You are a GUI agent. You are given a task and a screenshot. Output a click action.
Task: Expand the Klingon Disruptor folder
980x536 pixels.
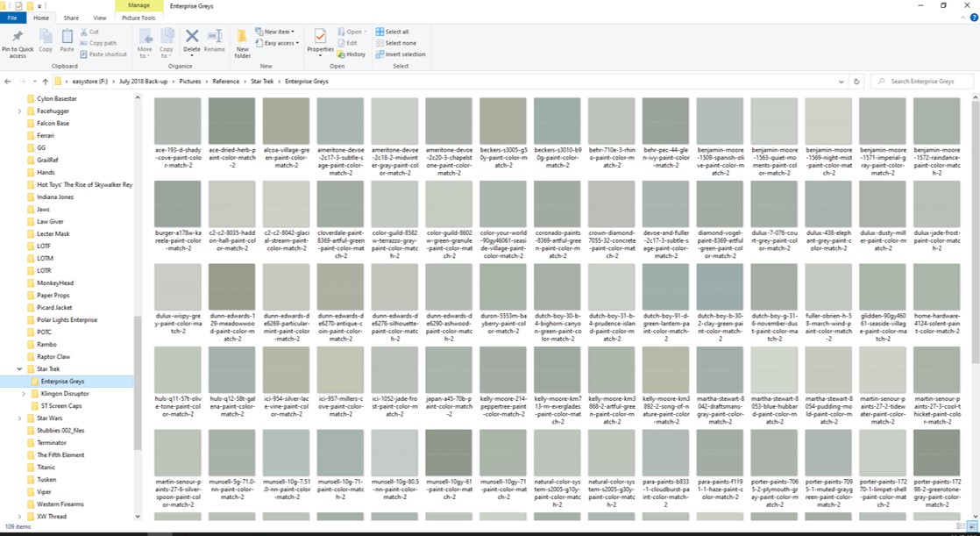24,394
